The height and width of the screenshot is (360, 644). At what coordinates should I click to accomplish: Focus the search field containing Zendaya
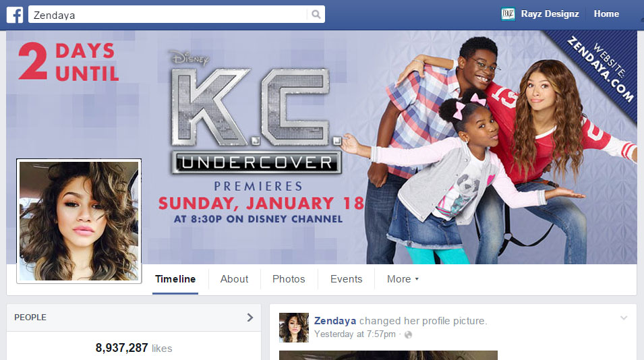pos(169,14)
